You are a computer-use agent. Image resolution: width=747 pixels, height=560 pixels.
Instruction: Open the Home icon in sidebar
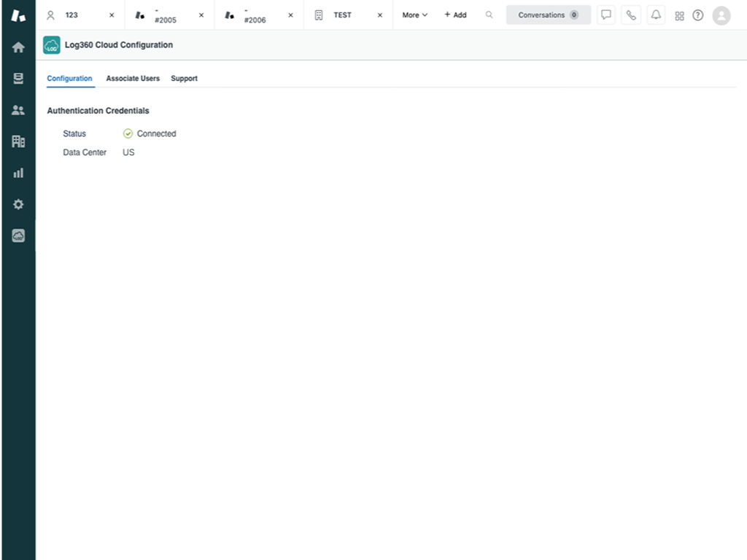pyautogui.click(x=18, y=47)
